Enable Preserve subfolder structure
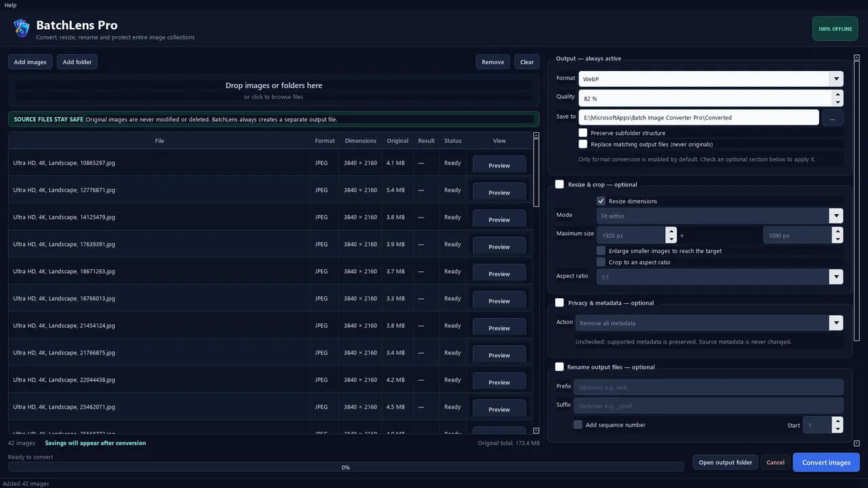Viewport: 868px width, 488px height. point(583,133)
